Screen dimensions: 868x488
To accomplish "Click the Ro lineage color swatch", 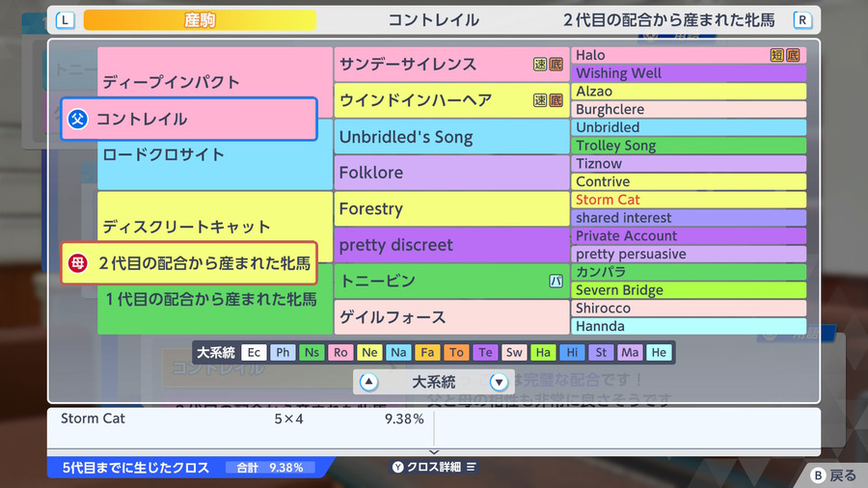I will pos(340,352).
